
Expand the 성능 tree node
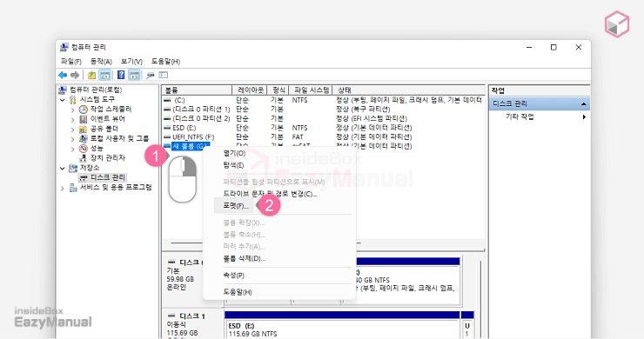pyautogui.click(x=73, y=149)
